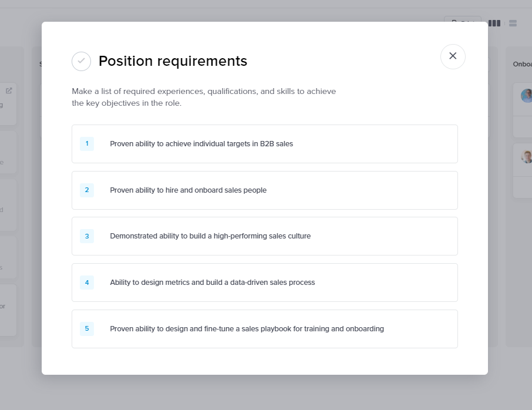
Task: Click the number 4 badge
Action: click(x=87, y=283)
